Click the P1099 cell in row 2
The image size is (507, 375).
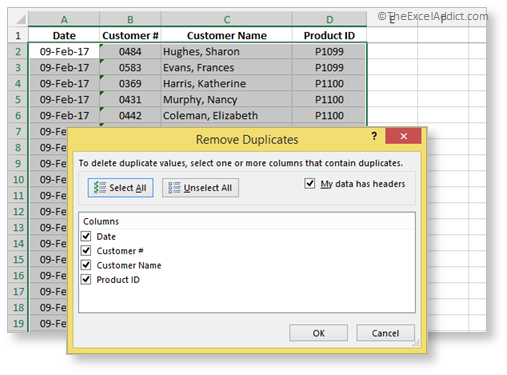[329, 51]
